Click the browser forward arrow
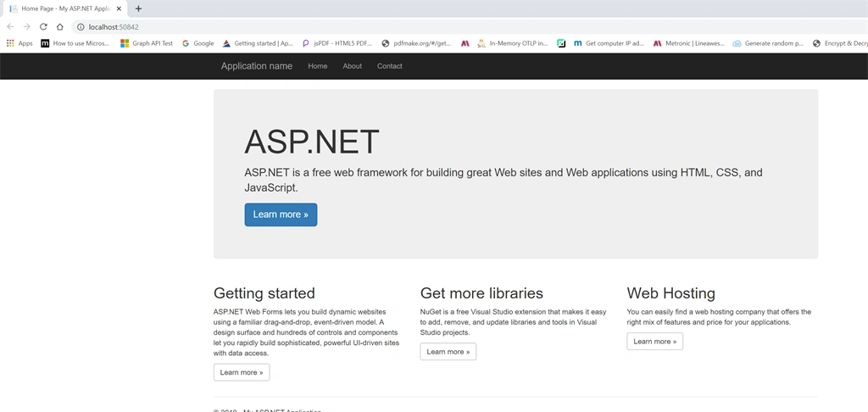Image resolution: width=868 pixels, height=412 pixels. tap(26, 26)
